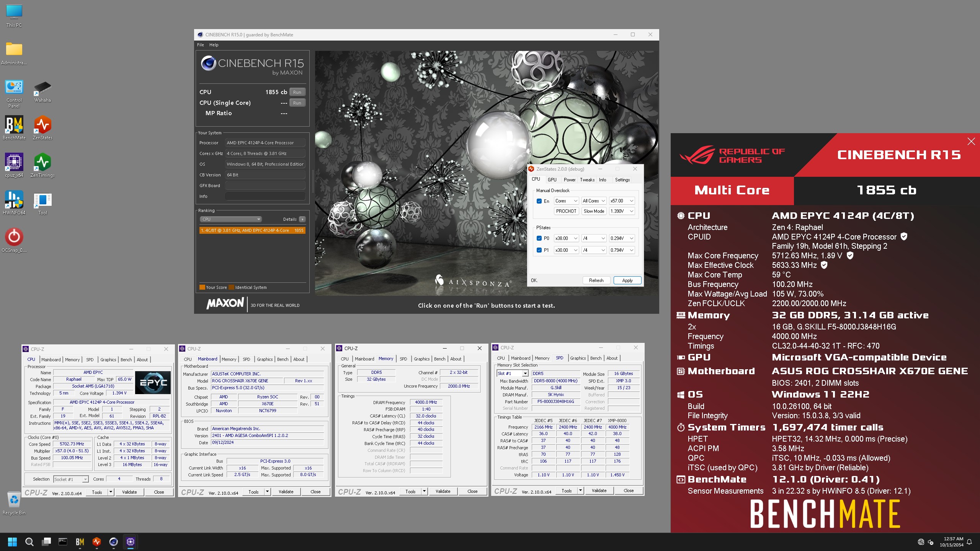
Task: Toggle the En manual overclock checkbox
Action: [539, 201]
